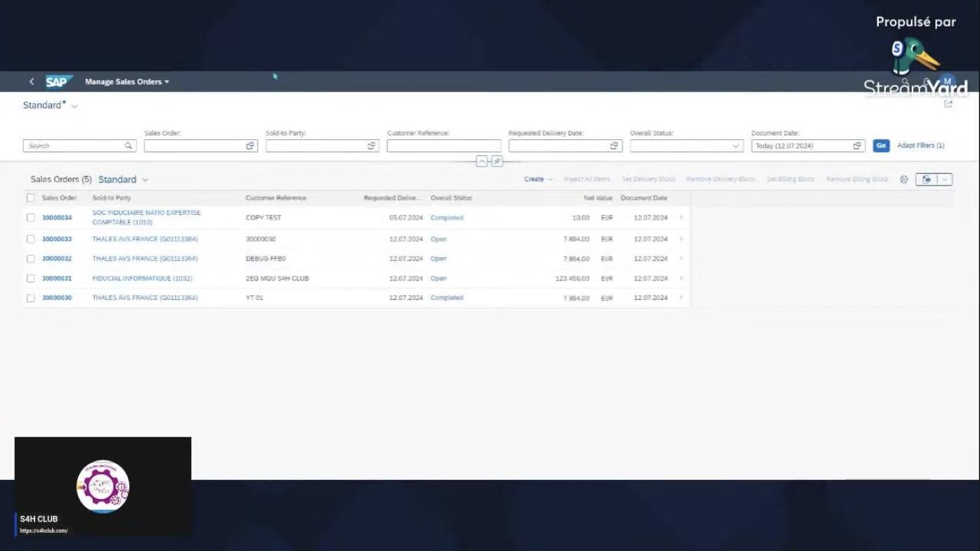Click Remove Delivery Block button
Image resolution: width=980 pixels, height=551 pixels.
coord(721,179)
